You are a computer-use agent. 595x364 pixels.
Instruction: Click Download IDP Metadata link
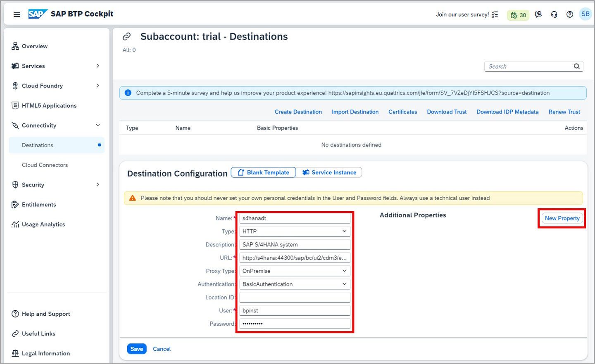click(x=508, y=112)
